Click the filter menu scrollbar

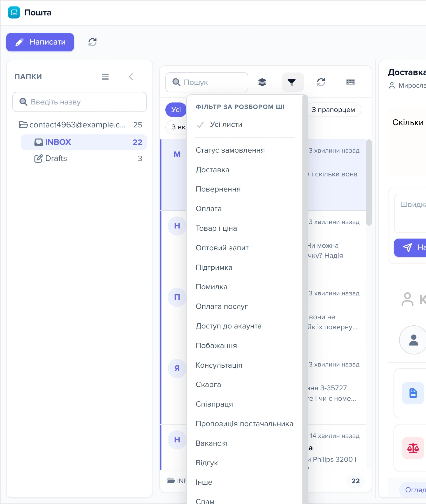point(305,300)
